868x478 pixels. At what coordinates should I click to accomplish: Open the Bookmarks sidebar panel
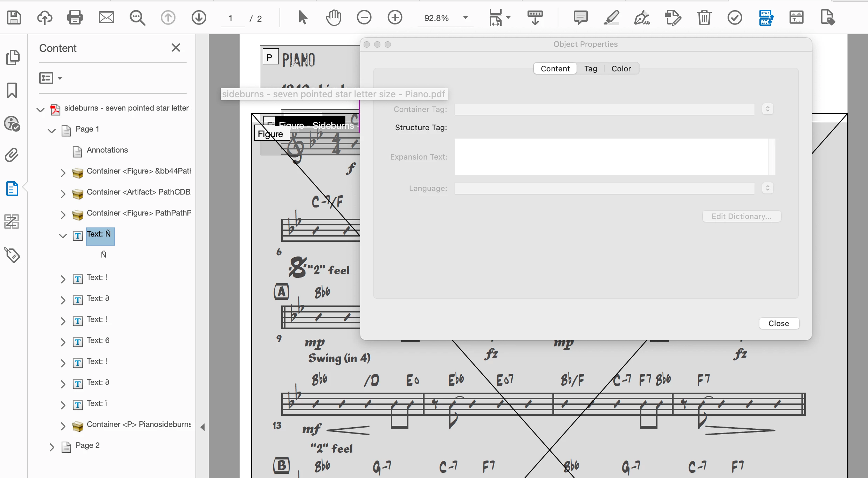(12, 90)
